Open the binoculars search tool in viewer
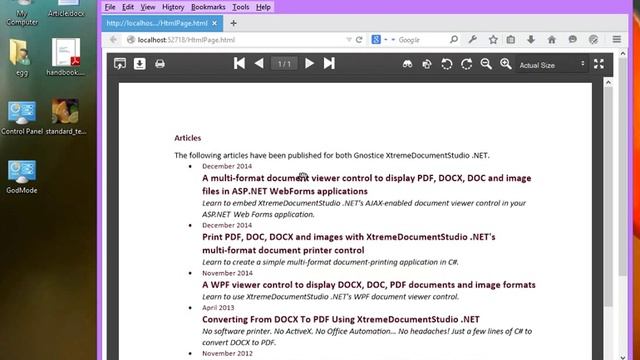 pos(407,64)
